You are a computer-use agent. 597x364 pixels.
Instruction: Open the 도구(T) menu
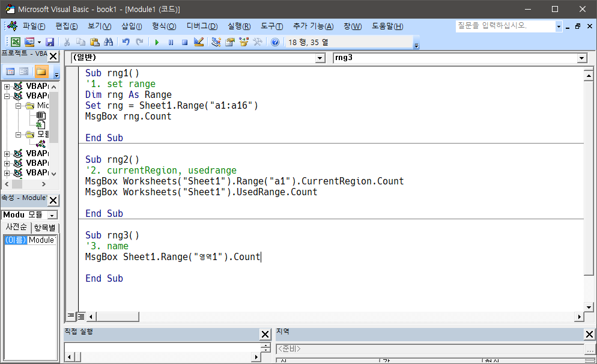click(272, 26)
